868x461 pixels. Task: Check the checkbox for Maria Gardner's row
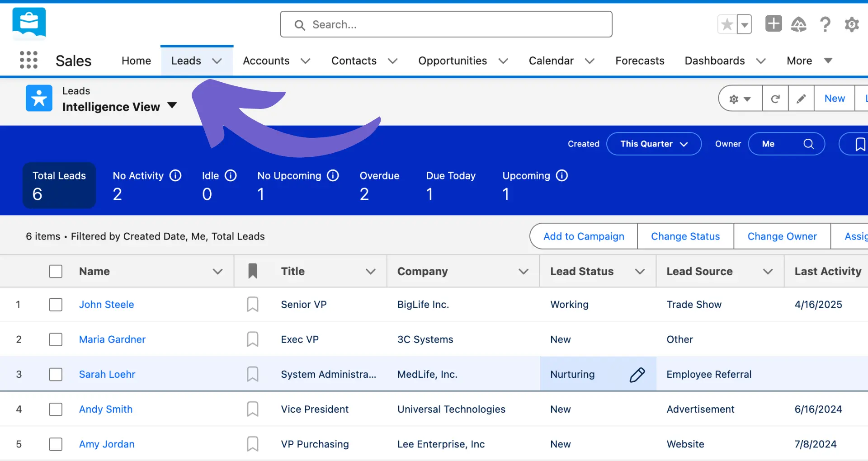[x=55, y=339]
